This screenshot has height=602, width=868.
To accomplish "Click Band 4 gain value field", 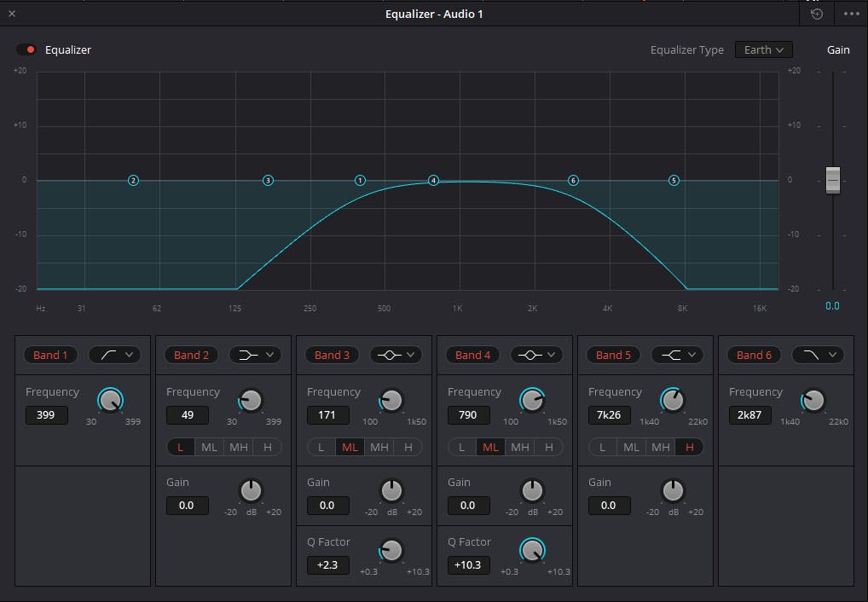I will pyautogui.click(x=468, y=505).
